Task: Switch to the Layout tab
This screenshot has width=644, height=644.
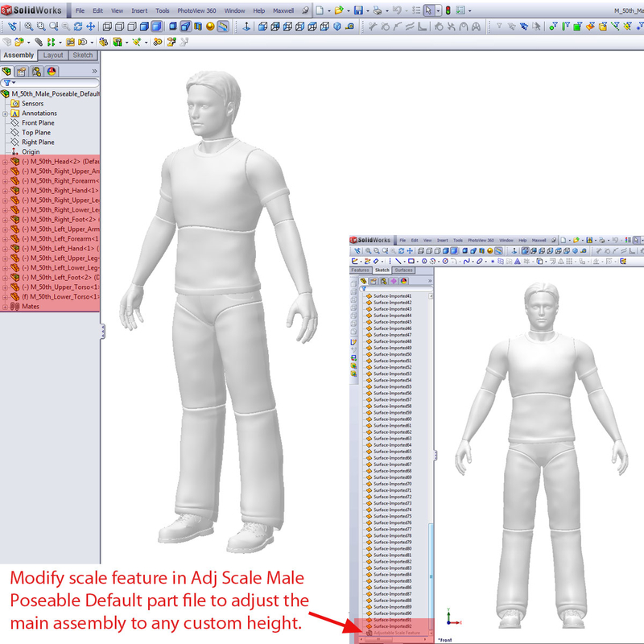Action: pyautogui.click(x=52, y=56)
